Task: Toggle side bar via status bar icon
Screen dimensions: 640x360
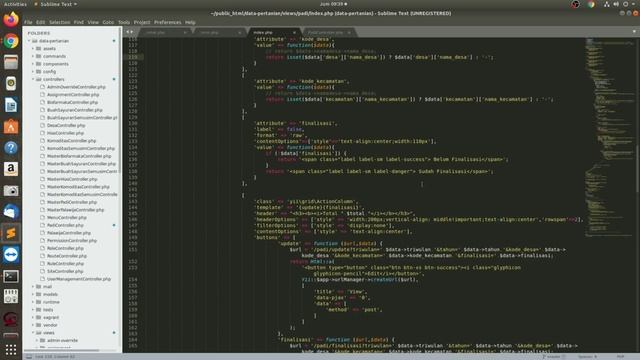Action: (x=29, y=357)
